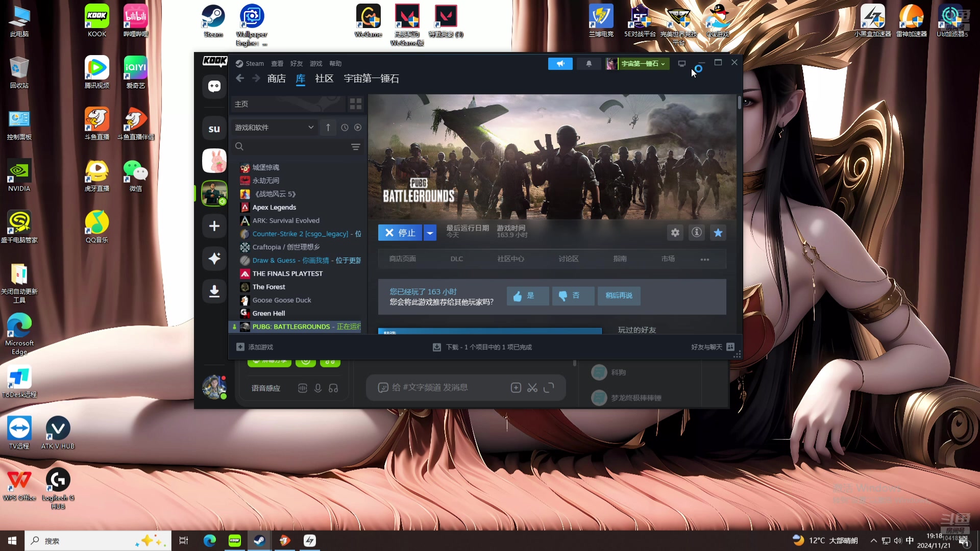Screen dimensions: 980x551
Task: Expand the dropdown arrow beside 停止
Action: click(x=430, y=233)
